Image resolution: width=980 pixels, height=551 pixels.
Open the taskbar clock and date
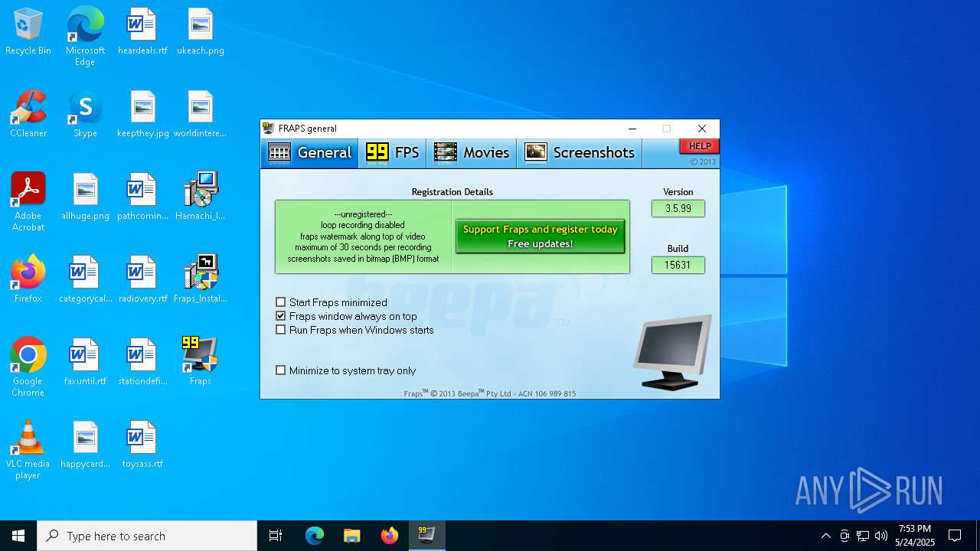point(915,536)
